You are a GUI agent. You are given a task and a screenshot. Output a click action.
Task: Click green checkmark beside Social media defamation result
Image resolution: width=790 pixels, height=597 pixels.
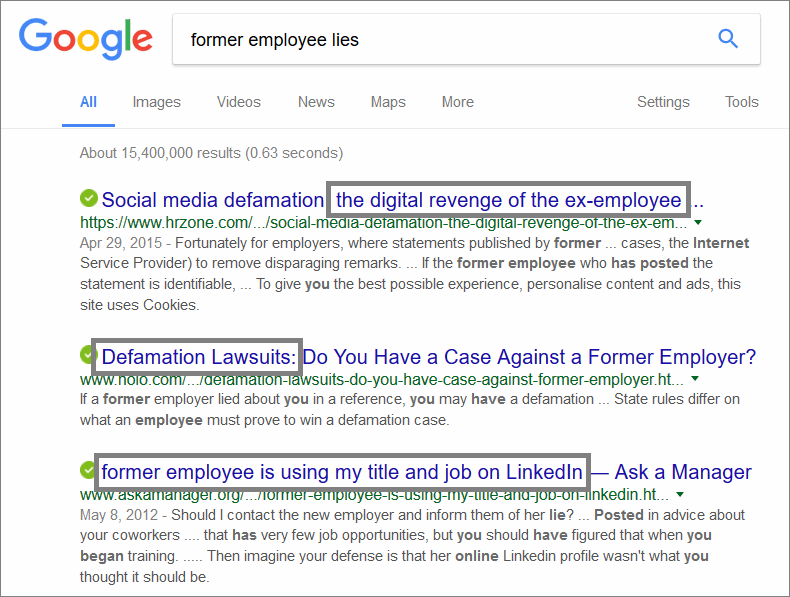click(x=89, y=198)
